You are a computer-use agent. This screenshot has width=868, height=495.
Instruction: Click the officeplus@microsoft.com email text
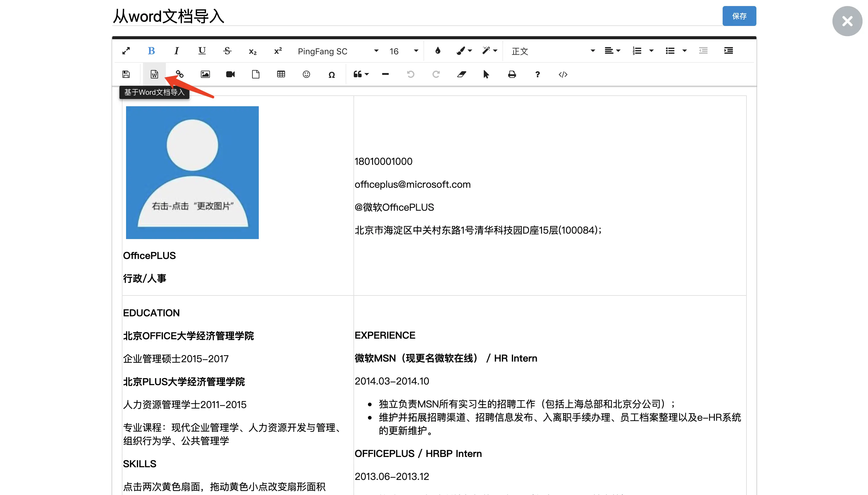click(413, 185)
